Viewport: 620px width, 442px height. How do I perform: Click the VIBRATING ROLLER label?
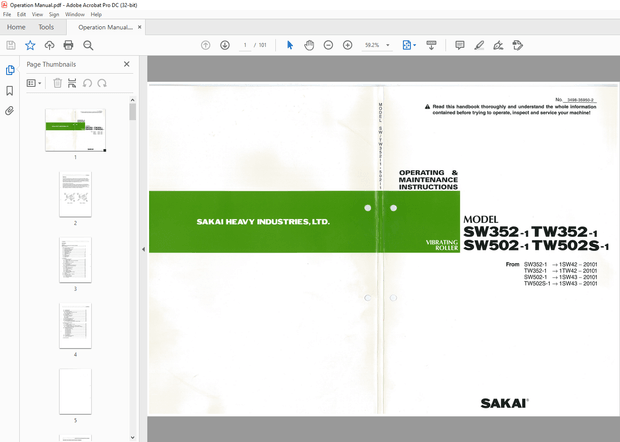442,245
